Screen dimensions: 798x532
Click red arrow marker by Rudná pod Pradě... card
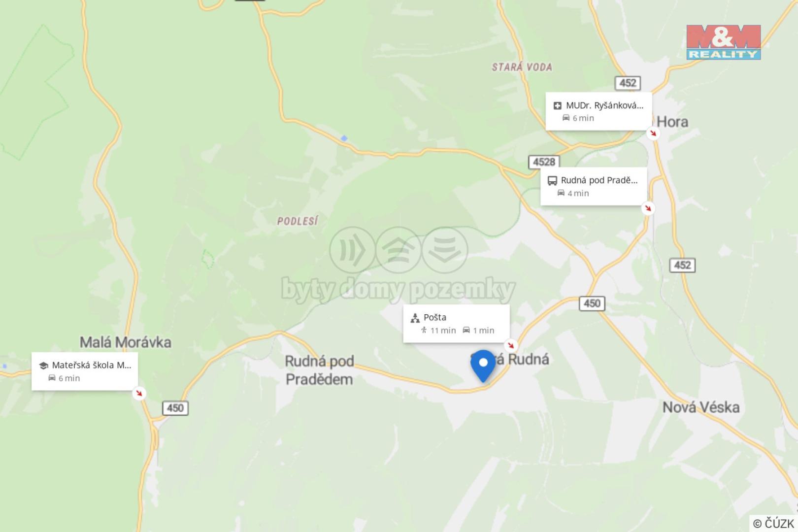648,208
